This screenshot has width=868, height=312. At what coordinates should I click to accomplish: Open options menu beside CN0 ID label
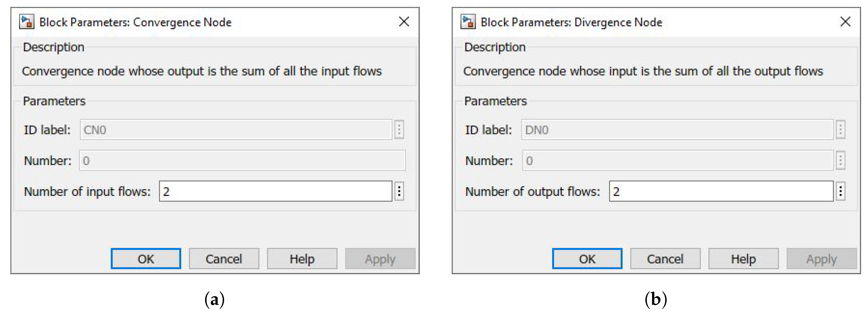[x=399, y=130]
